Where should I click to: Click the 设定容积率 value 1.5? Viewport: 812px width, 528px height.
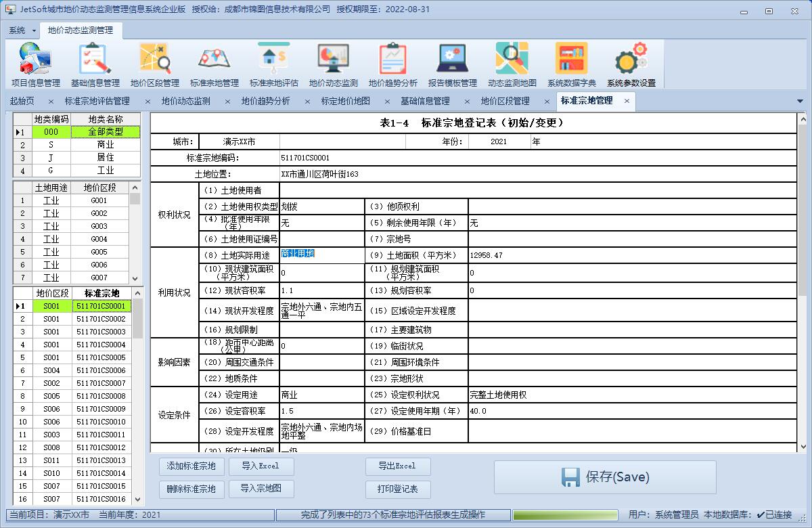tap(322, 411)
